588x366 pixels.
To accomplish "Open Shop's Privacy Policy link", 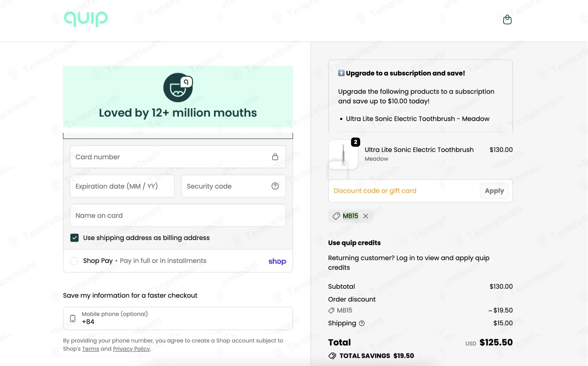I will coord(131,349).
